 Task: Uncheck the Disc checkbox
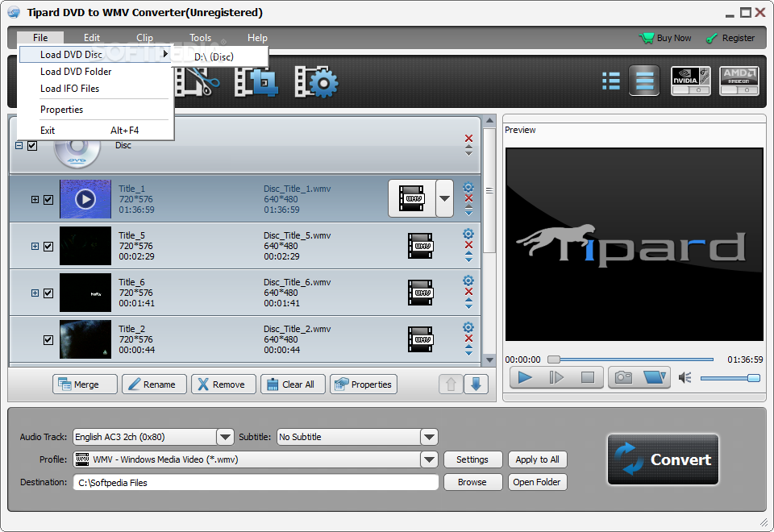point(32,146)
